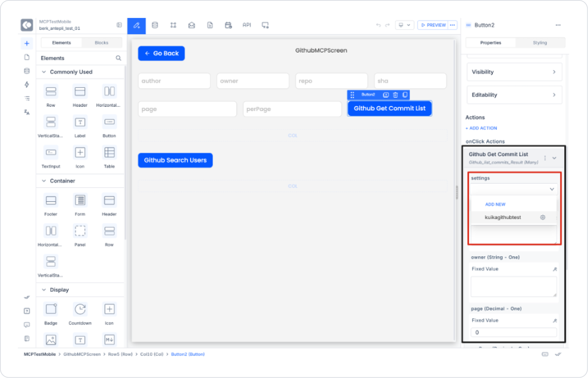Select the Countdown display element

click(80, 314)
